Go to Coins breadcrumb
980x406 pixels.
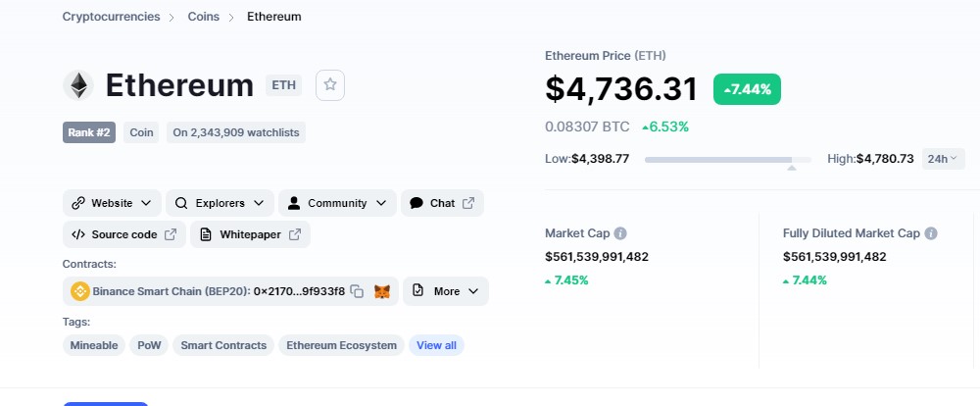coord(204,17)
